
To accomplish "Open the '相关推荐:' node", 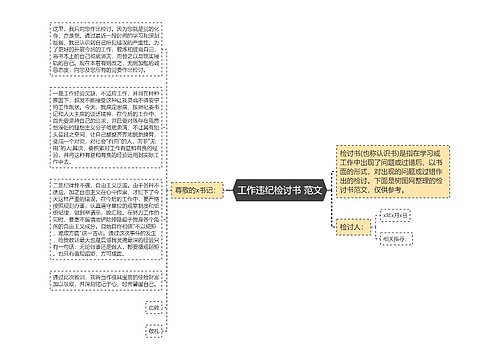I will pos(396,239).
